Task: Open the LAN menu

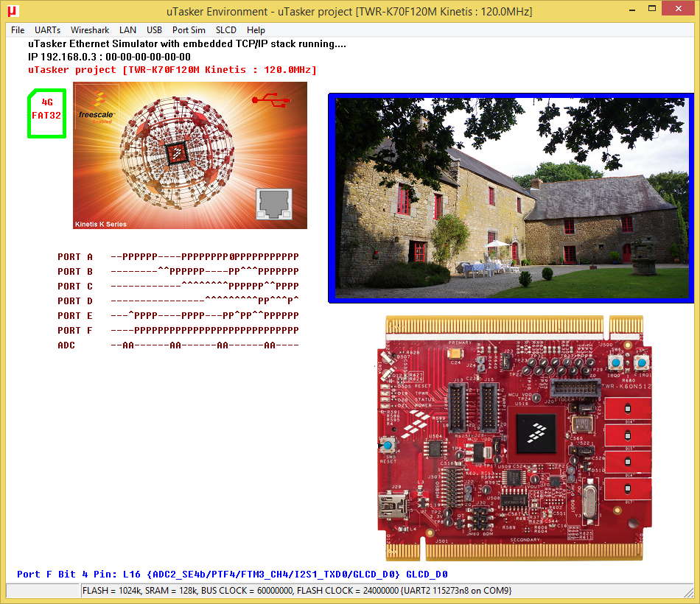Action: point(127,30)
